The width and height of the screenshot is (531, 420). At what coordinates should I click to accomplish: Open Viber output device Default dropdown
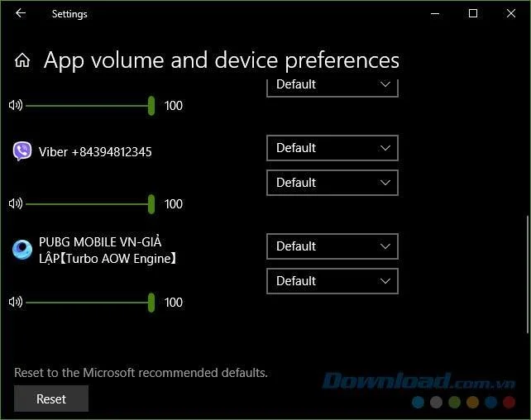click(x=332, y=148)
